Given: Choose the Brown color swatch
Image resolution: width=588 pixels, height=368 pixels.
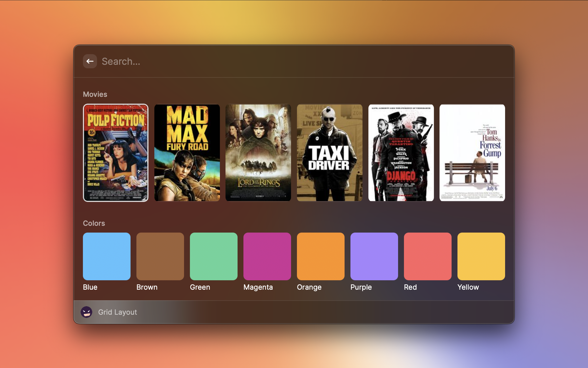Looking at the screenshot, I should pyautogui.click(x=160, y=256).
